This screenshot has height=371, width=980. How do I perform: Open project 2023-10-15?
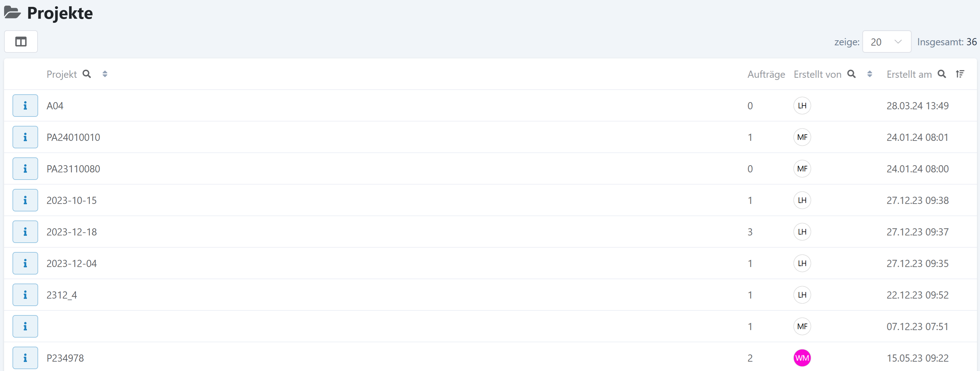tap(72, 200)
